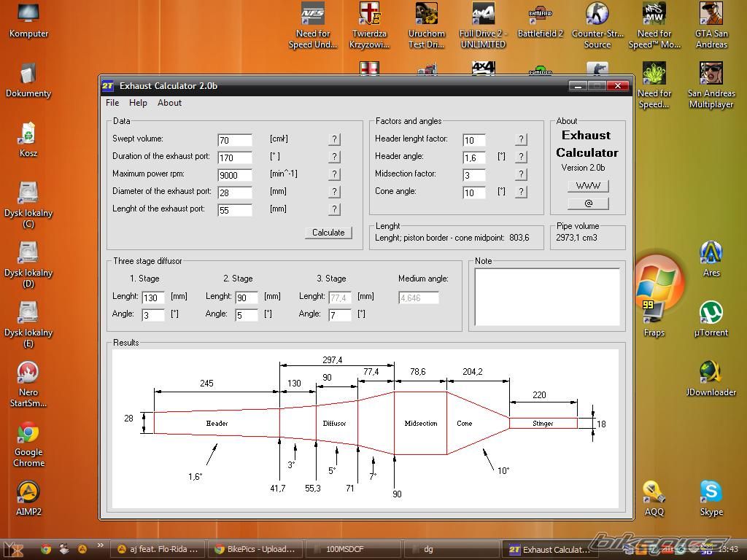Select San Andreas Multiplayer desktop icon
This screenshot has height=560, width=747.
point(711,86)
